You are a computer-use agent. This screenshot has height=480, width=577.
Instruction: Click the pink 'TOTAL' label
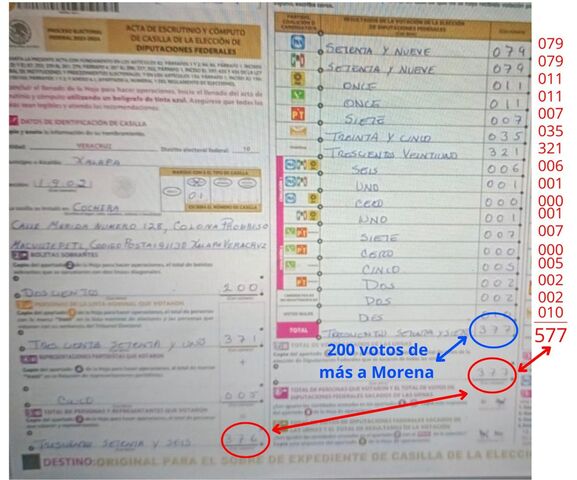(x=298, y=330)
